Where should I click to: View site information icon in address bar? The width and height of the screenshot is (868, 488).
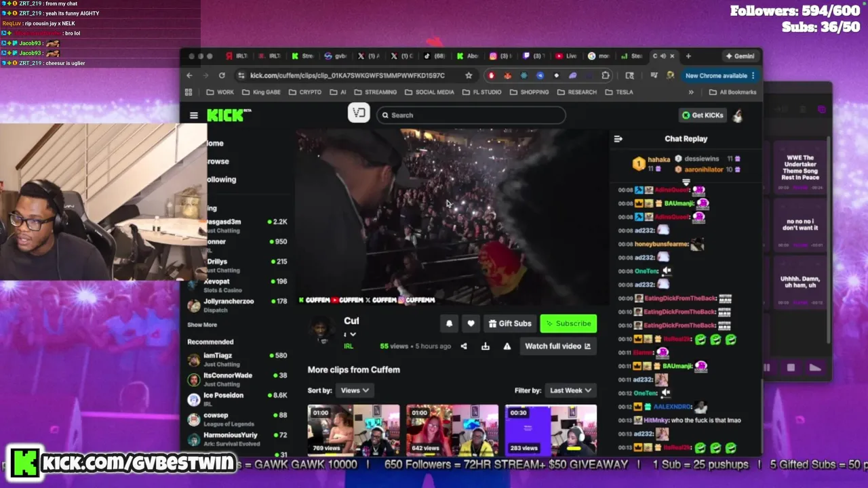pyautogui.click(x=241, y=75)
